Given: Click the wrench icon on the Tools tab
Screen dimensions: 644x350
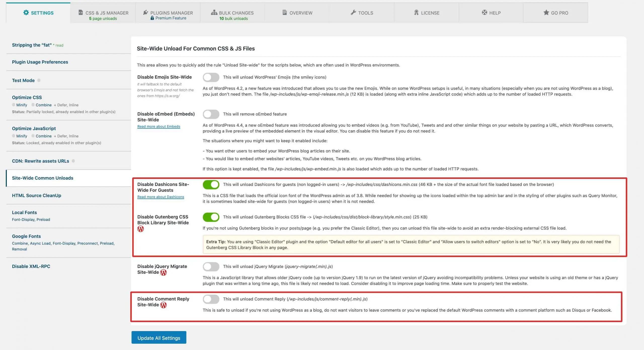Looking at the screenshot, I should [x=353, y=12].
